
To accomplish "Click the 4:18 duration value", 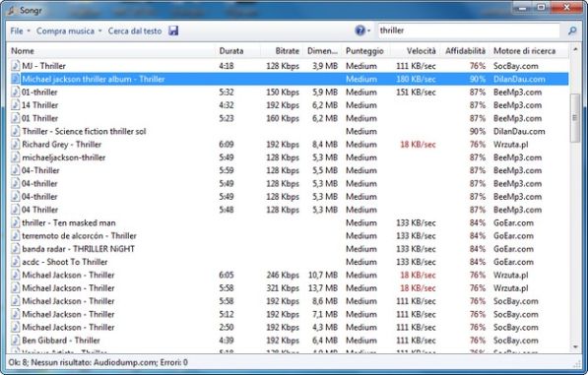I will 227,66.
